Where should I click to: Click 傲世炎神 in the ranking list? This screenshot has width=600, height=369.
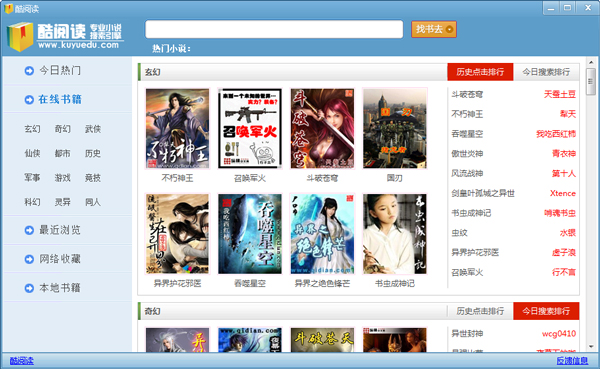click(x=467, y=154)
